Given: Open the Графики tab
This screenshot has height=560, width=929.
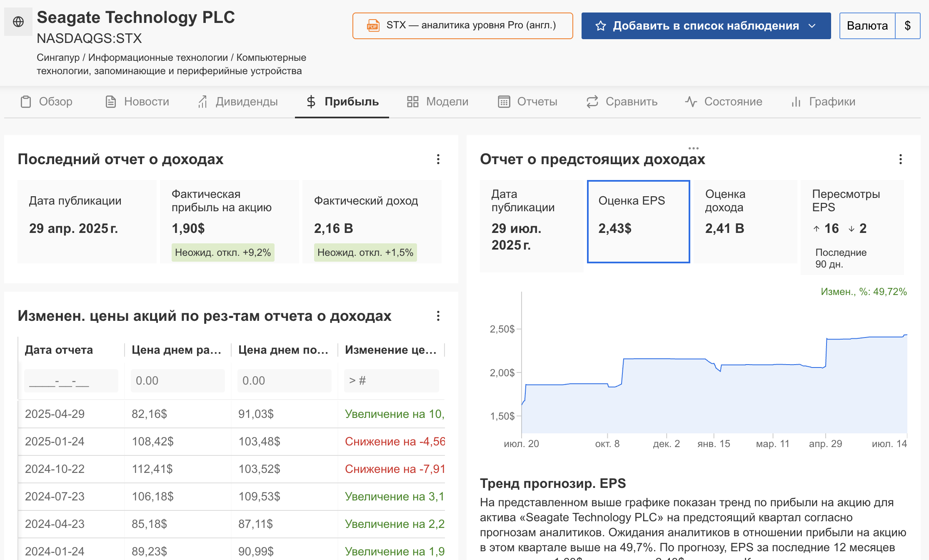Looking at the screenshot, I should pyautogui.click(x=823, y=102).
